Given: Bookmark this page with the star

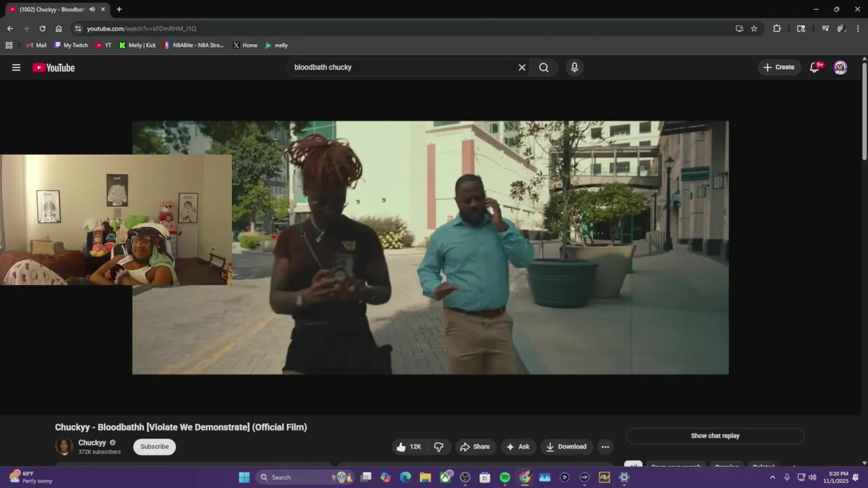Looking at the screenshot, I should [x=754, y=28].
